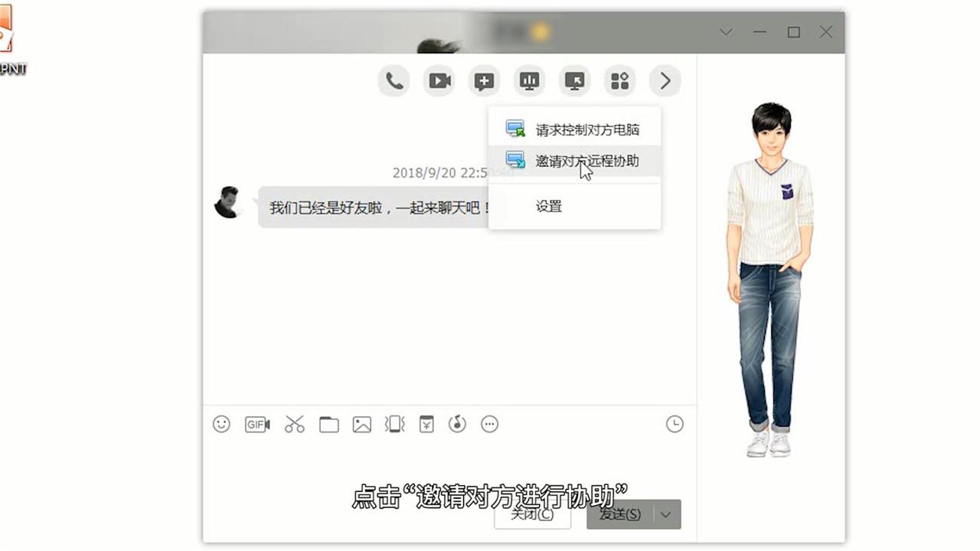Click the QQ show character figure

[769, 279]
